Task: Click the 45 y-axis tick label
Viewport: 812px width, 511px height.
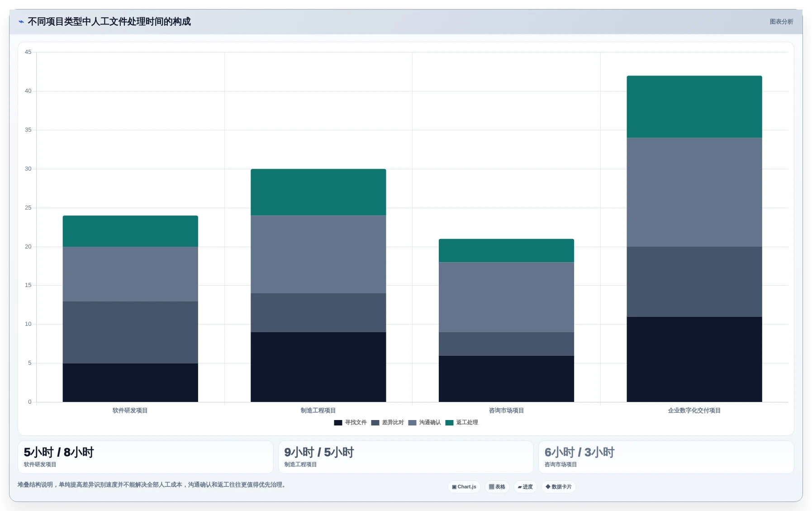Action: click(x=28, y=52)
